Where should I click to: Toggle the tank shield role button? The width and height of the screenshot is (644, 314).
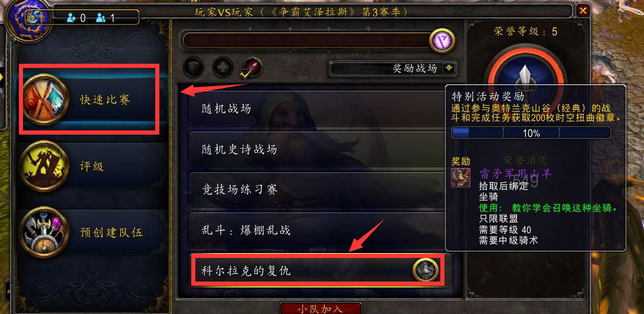[194, 67]
